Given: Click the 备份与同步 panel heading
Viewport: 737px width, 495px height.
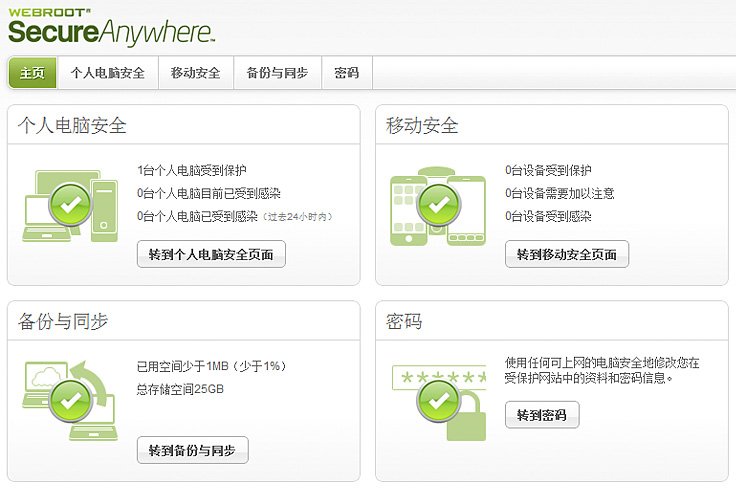Looking at the screenshot, I should pos(63,322).
